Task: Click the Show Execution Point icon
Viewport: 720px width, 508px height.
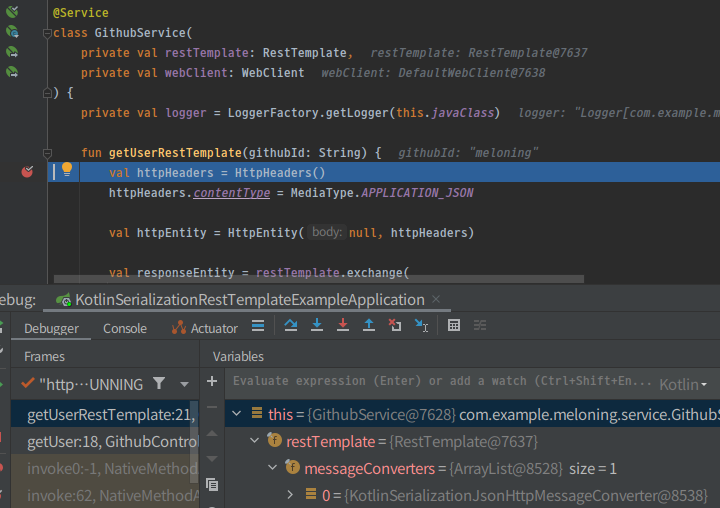Action: [258, 326]
